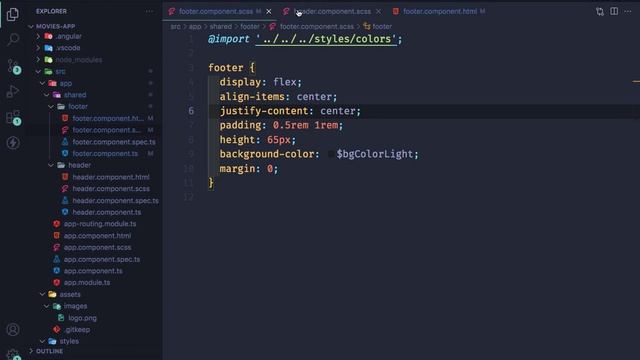Open app.component.spec.ts file
This screenshot has height=360, width=640.
[102, 260]
